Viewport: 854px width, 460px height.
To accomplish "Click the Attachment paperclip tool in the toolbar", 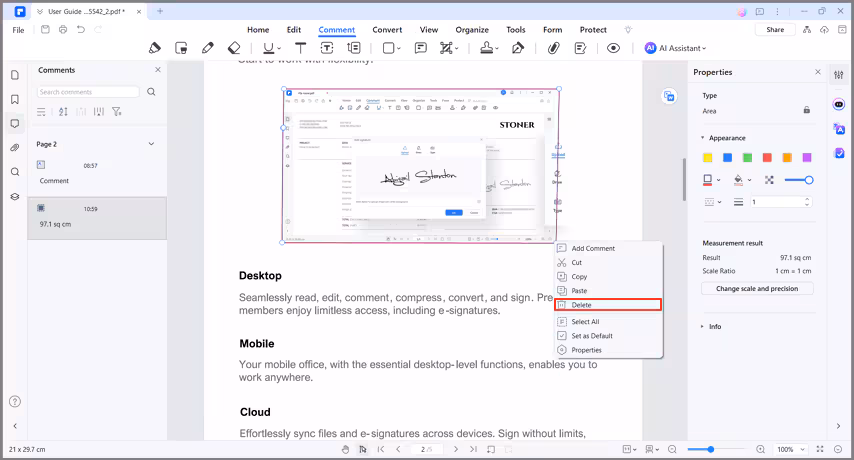I will click(552, 48).
